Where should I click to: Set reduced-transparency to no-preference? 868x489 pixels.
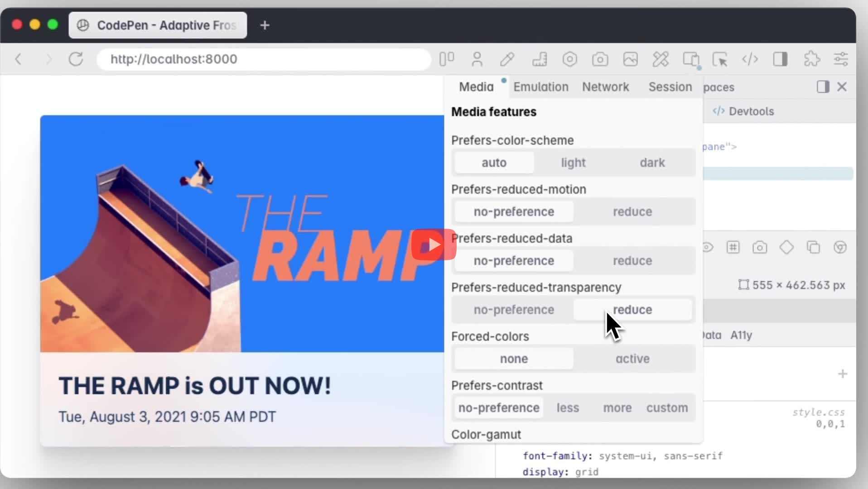(514, 310)
